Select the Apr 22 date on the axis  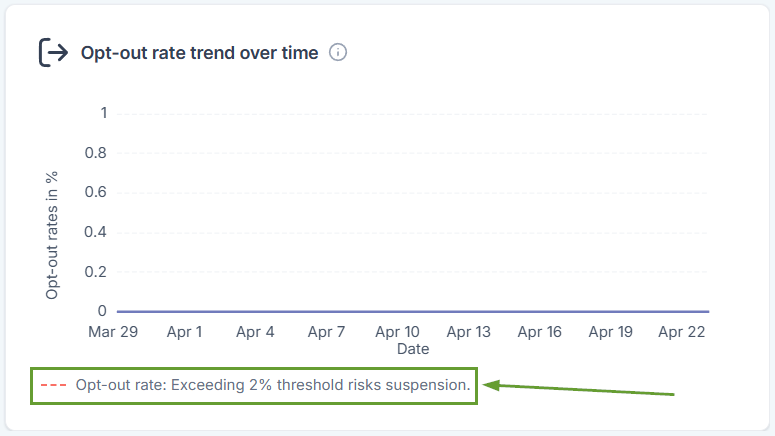[682, 332]
